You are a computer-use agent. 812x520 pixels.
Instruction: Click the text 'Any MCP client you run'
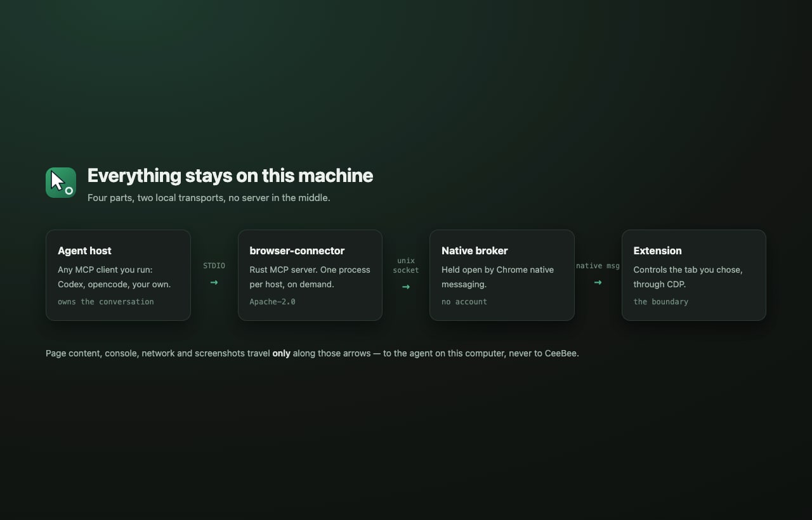point(105,270)
